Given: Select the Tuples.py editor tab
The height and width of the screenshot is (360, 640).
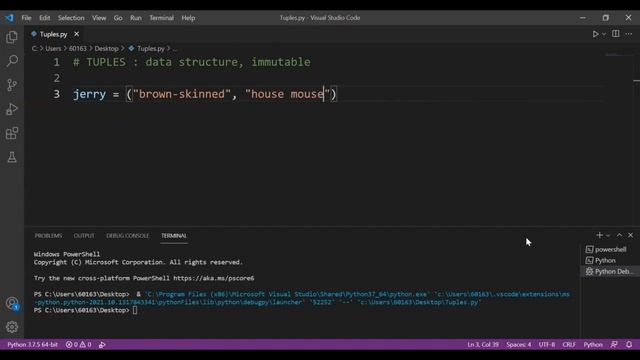Looking at the screenshot, I should coord(53,34).
